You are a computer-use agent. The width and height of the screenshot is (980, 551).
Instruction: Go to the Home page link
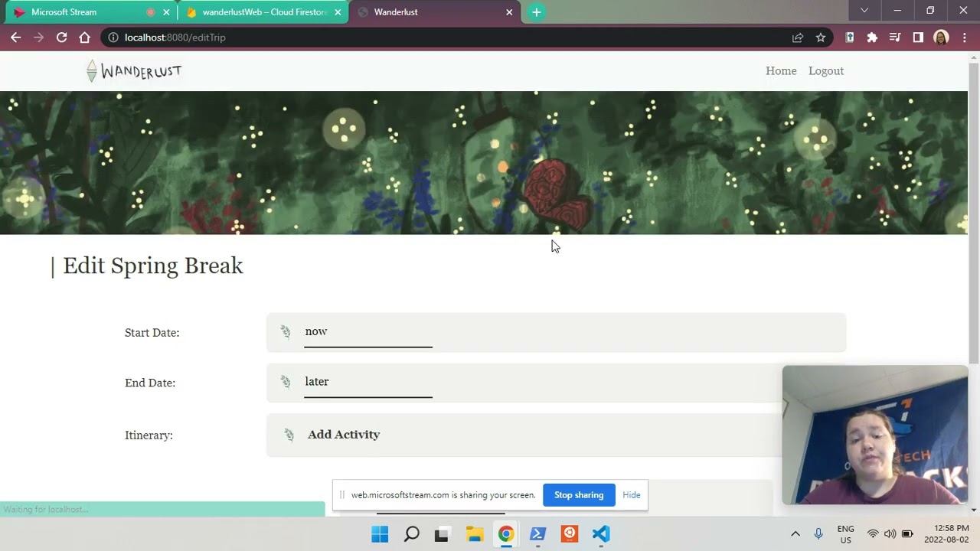pos(781,71)
